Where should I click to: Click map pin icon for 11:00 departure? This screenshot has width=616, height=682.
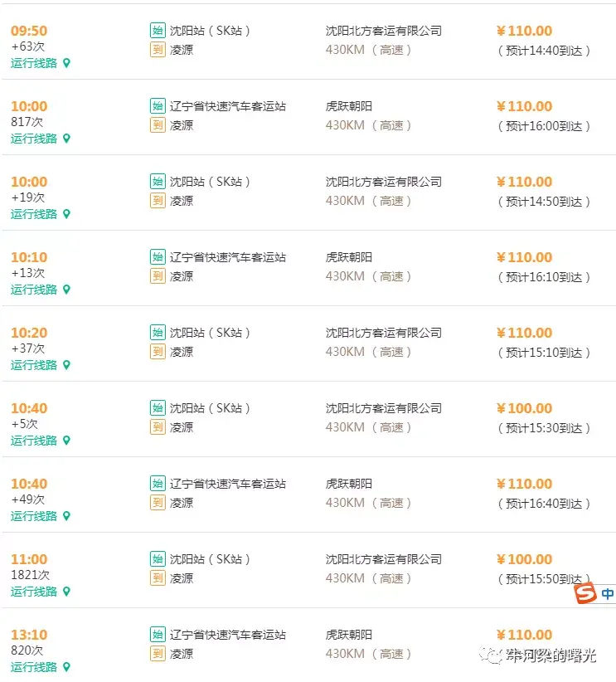(x=66, y=592)
